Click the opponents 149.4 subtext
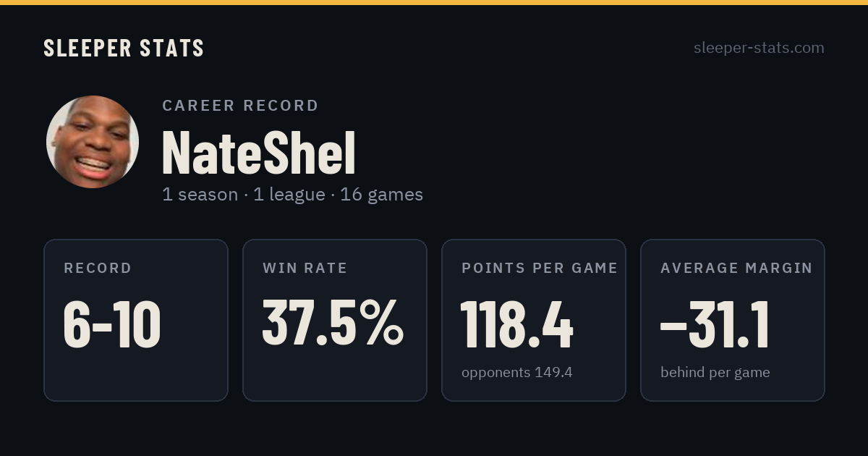The height and width of the screenshot is (456, 868). click(517, 372)
